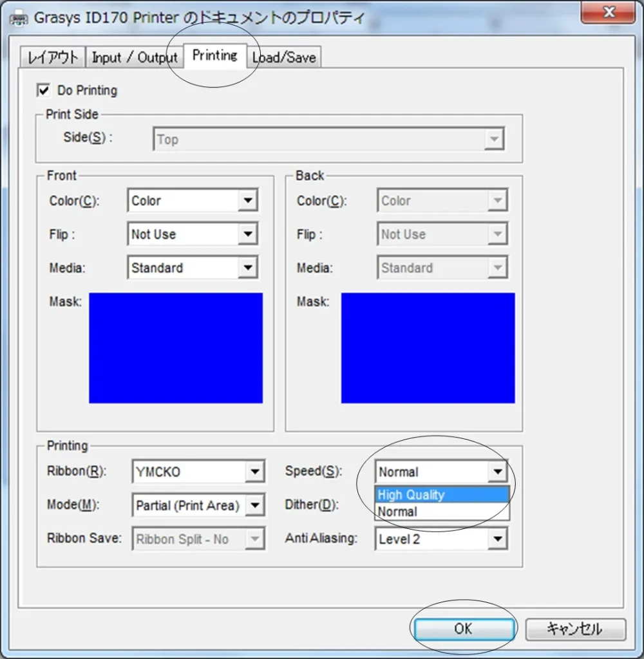Viewport: 644px width, 659px height.
Task: Switch to the レイアウト tab
Action: (53, 57)
